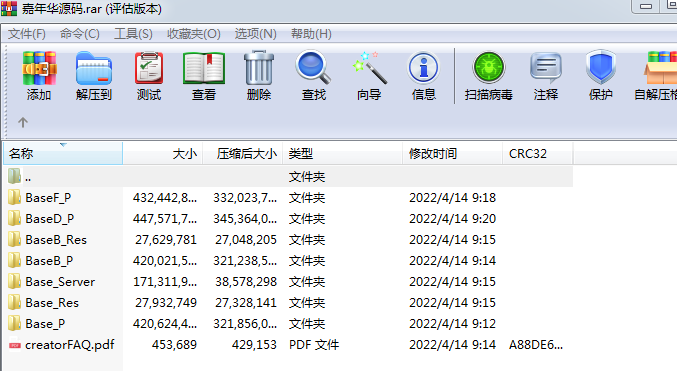Click the 'PDF 文件' type cell
The width and height of the screenshot is (677, 371).
click(314, 345)
